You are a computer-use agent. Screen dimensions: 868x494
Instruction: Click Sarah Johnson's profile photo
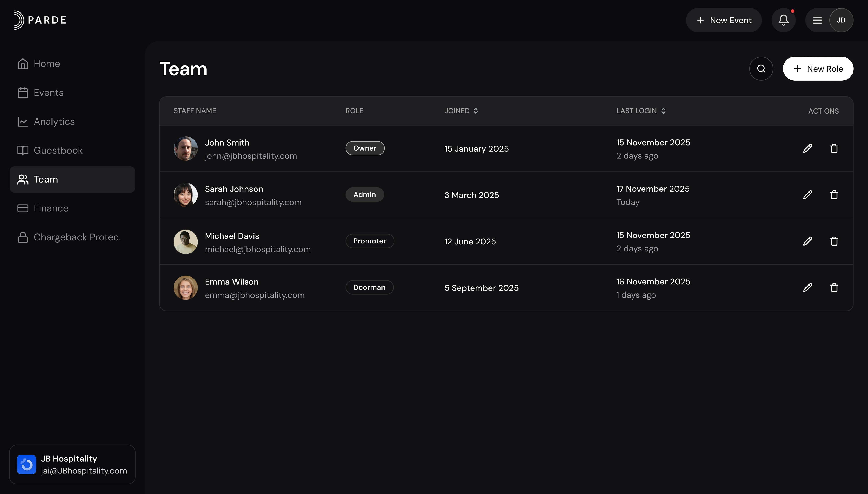coord(186,195)
